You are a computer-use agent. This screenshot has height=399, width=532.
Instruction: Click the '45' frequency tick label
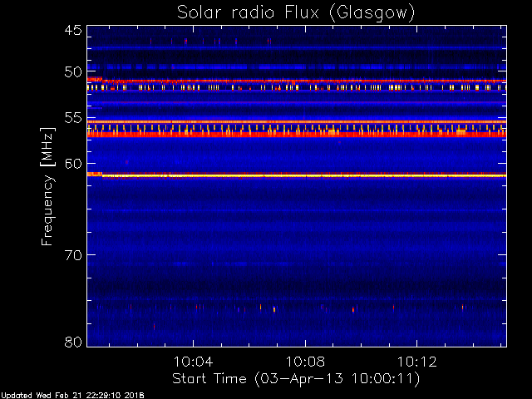[73, 30]
